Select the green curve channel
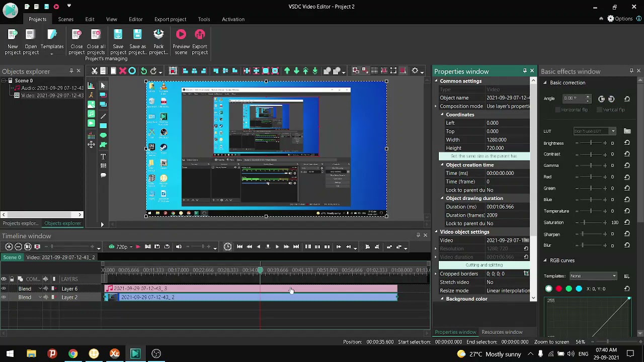 pos(569,289)
